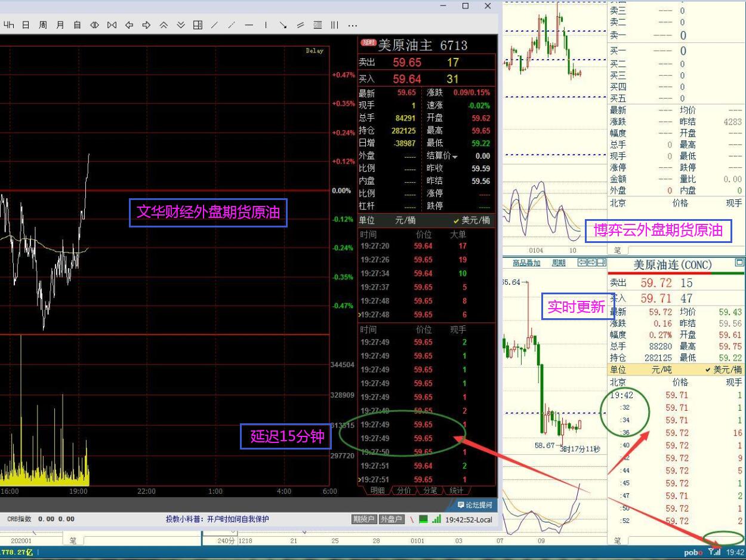Click the double down chevron icon

click(181, 25)
